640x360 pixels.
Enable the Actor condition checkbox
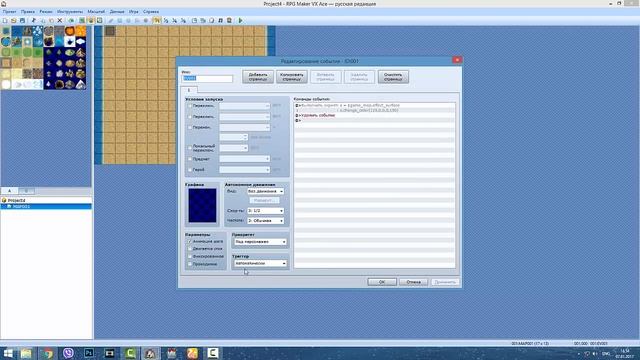click(190, 169)
